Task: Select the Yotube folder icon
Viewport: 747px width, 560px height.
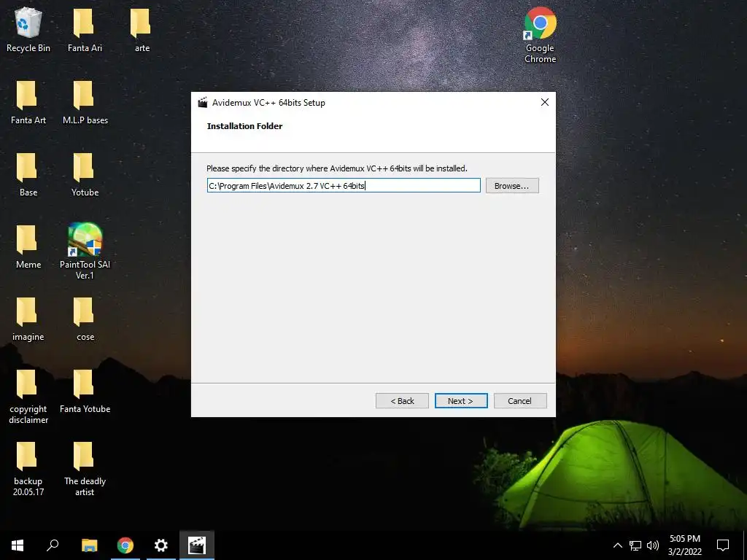Action: (85, 175)
